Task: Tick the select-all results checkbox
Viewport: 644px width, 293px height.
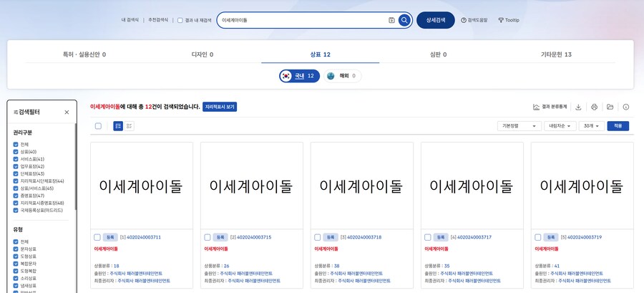Action: pos(98,126)
